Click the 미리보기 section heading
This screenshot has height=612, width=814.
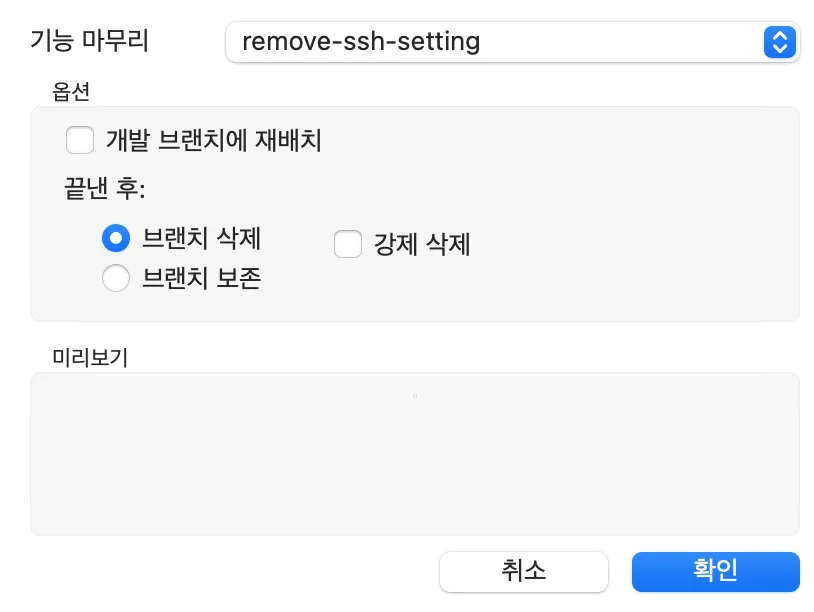pos(90,357)
